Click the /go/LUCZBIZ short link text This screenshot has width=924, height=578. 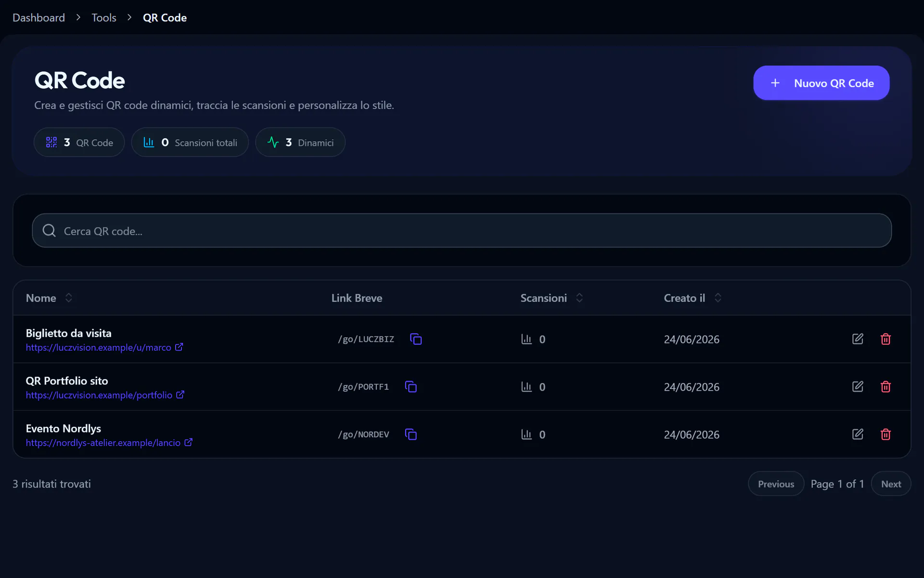click(x=366, y=339)
